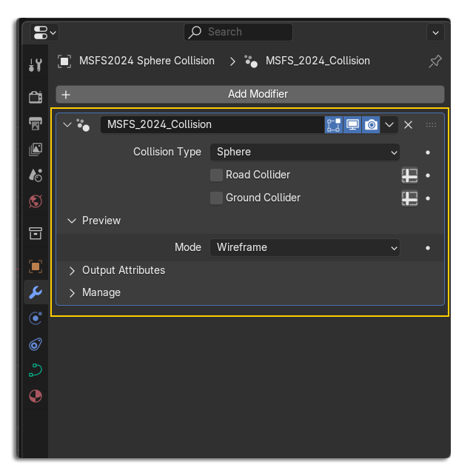Toggle the Ground Collider attribute input icon
473x476 pixels.
click(x=409, y=198)
